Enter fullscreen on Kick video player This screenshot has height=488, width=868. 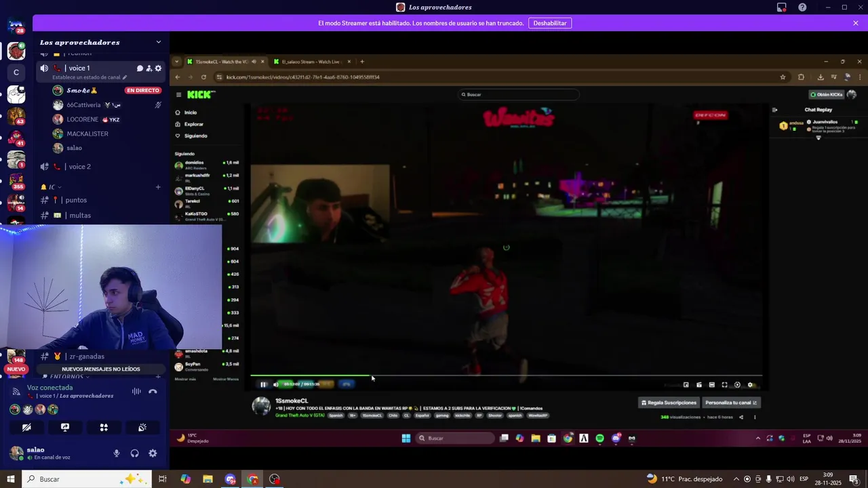[x=724, y=385]
